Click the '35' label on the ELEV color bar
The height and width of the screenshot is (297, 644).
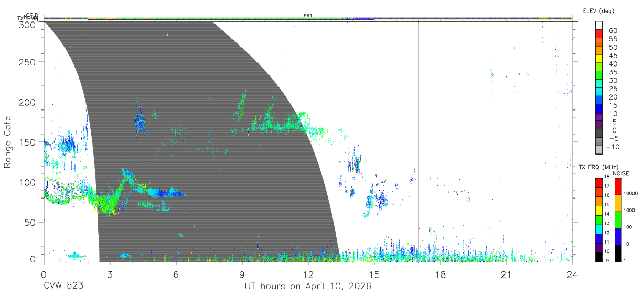coord(613,72)
